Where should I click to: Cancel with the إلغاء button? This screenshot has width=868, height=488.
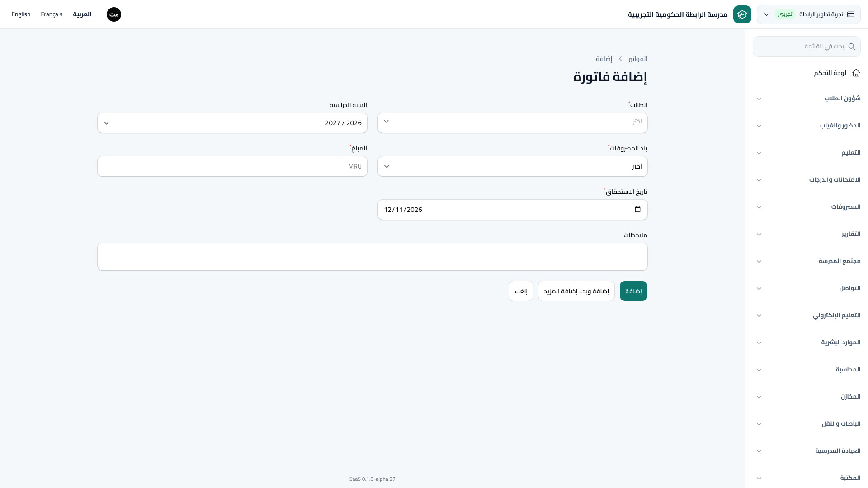pos(521,291)
